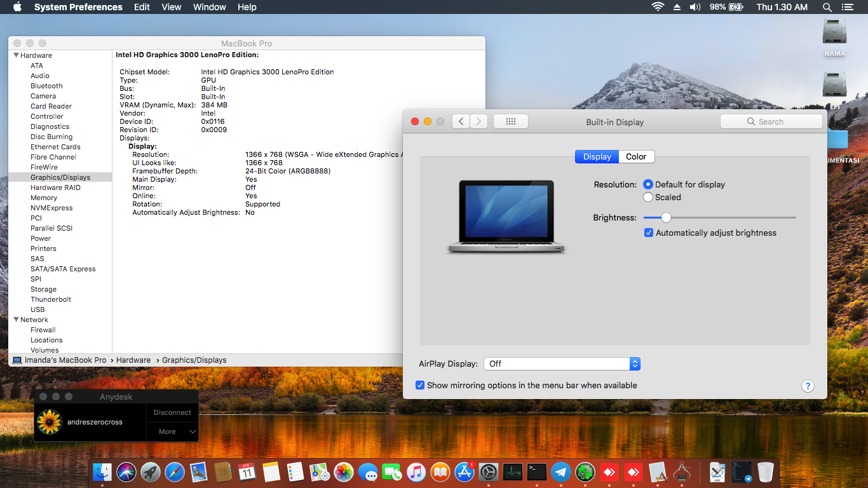Select Scaled resolution option
868x488 pixels.
648,197
